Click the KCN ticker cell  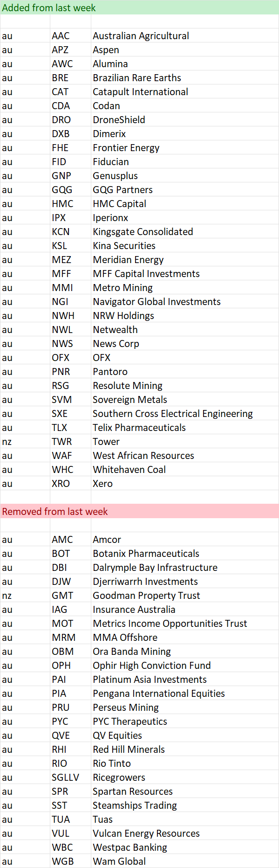70,231
